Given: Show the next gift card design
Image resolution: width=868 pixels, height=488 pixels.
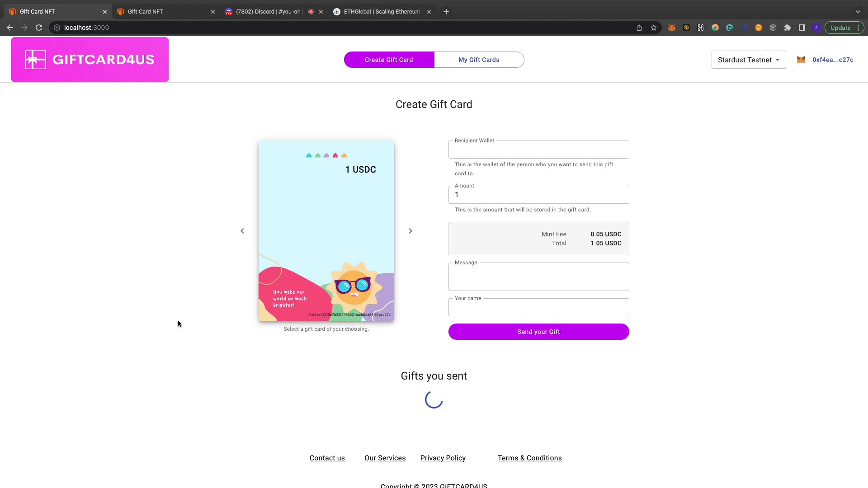Looking at the screenshot, I should (410, 231).
